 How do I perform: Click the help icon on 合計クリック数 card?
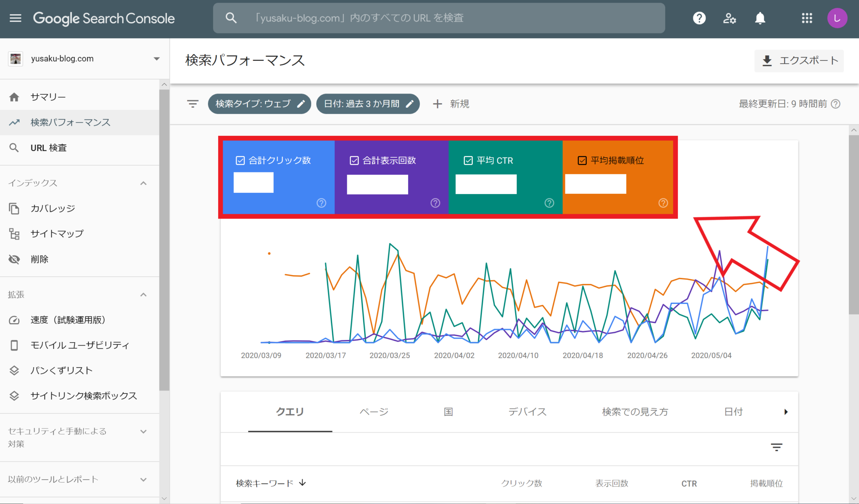321,203
